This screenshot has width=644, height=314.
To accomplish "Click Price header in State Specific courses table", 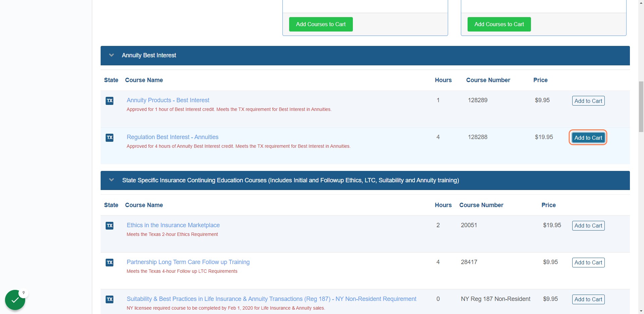I will click(548, 205).
